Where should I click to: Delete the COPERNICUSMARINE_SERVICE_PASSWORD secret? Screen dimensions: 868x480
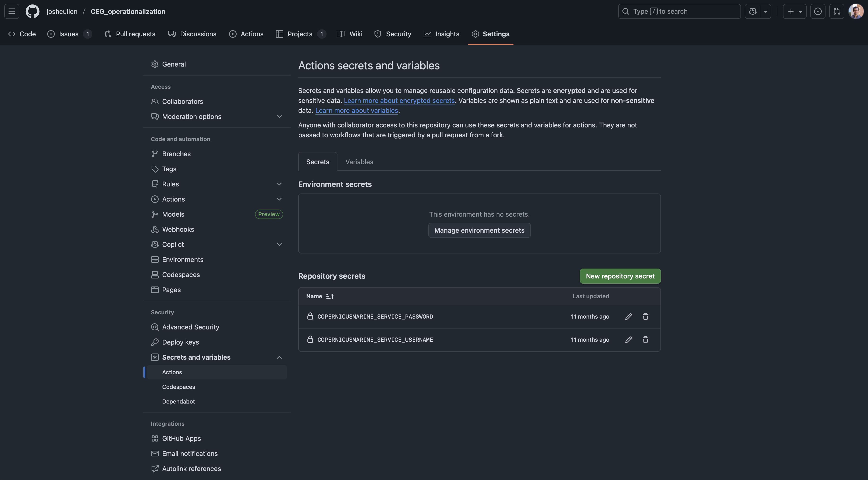pos(645,317)
